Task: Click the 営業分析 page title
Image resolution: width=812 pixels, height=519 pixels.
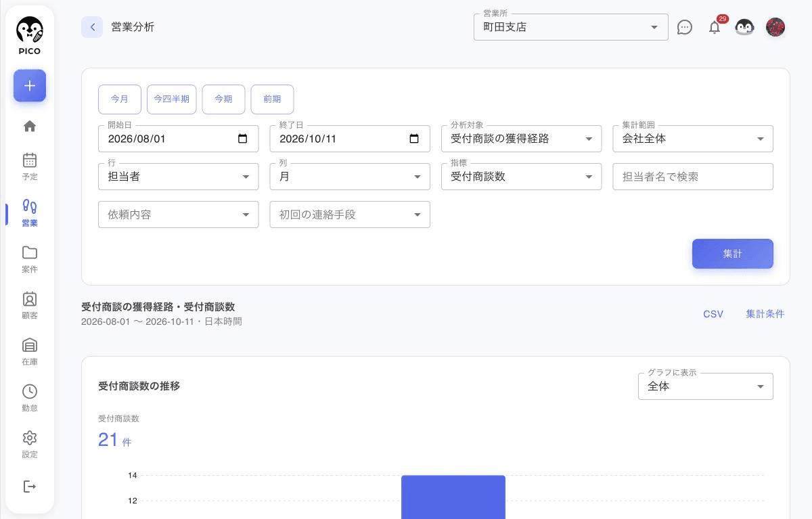Action: (133, 27)
